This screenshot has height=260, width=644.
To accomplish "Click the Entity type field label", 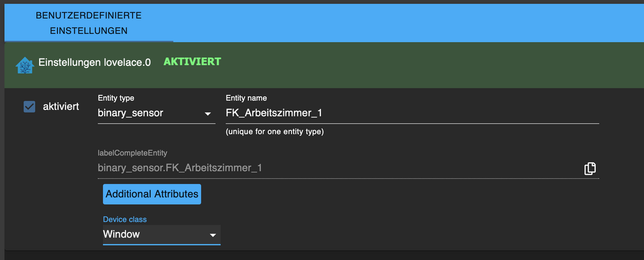I will pos(116,98).
